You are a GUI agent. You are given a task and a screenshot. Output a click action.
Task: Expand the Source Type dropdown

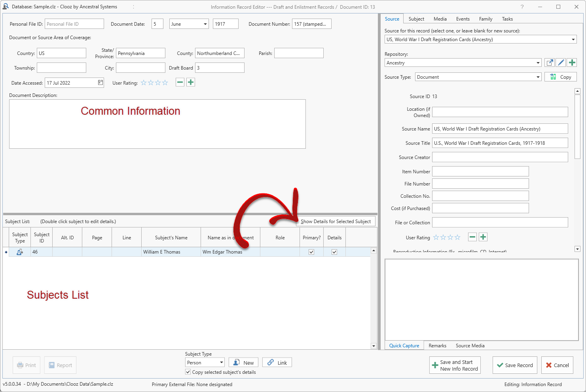coord(538,77)
